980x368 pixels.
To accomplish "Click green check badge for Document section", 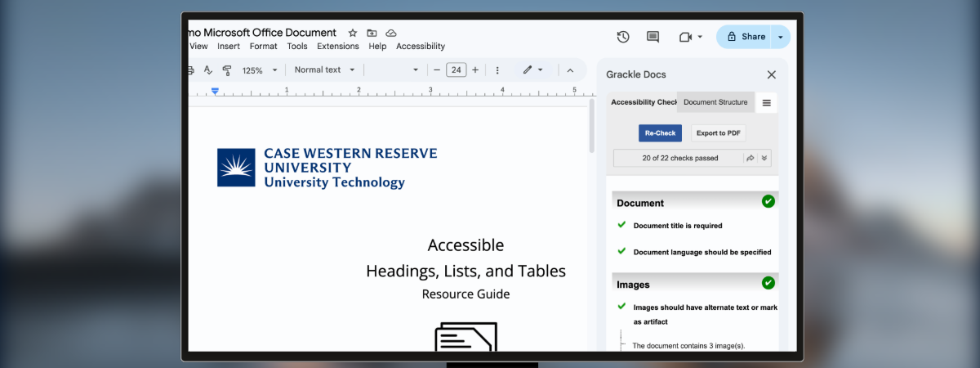I will [768, 201].
